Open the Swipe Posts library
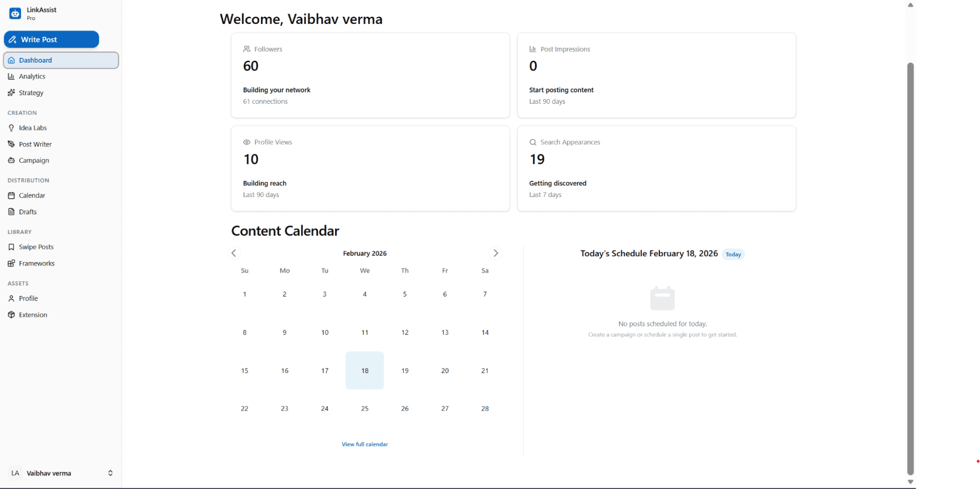980x489 pixels. pyautogui.click(x=36, y=247)
